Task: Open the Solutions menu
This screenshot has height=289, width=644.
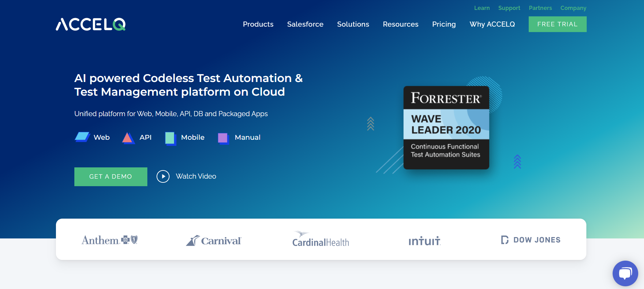Action: coord(353,24)
